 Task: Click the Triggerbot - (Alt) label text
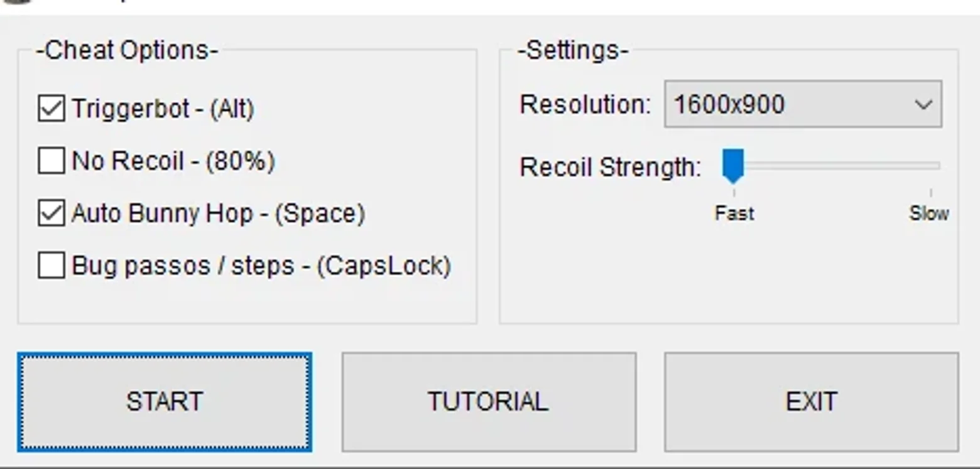tap(163, 109)
